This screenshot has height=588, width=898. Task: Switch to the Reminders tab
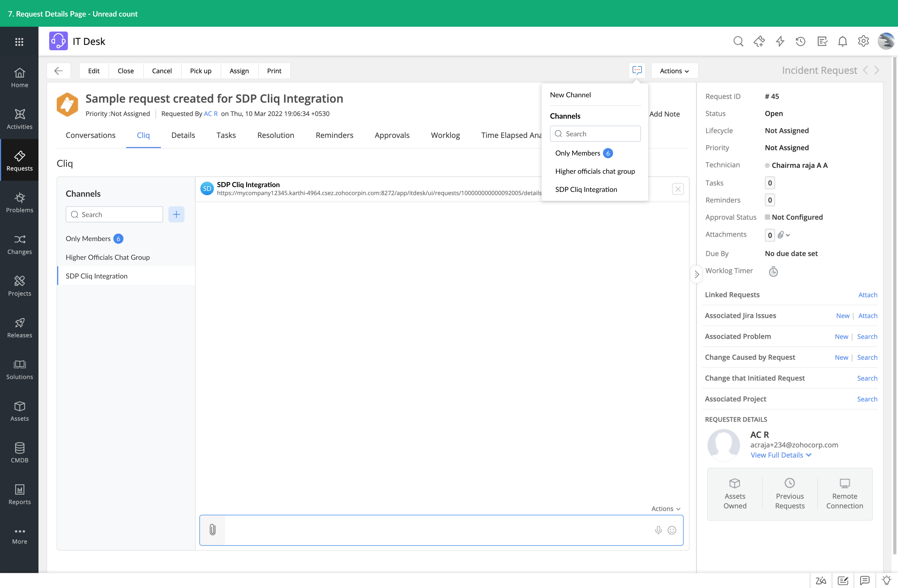(334, 135)
